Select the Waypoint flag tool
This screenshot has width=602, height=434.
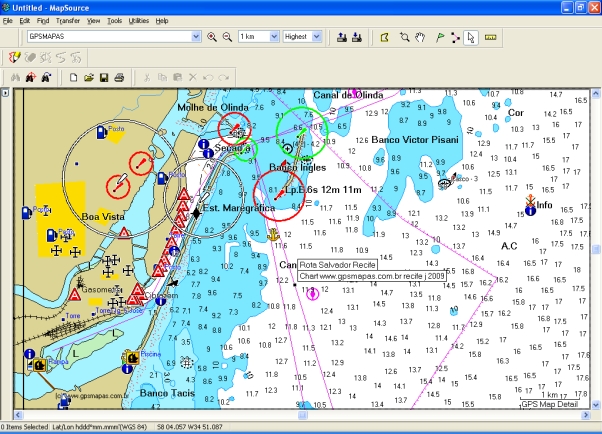[x=439, y=37]
